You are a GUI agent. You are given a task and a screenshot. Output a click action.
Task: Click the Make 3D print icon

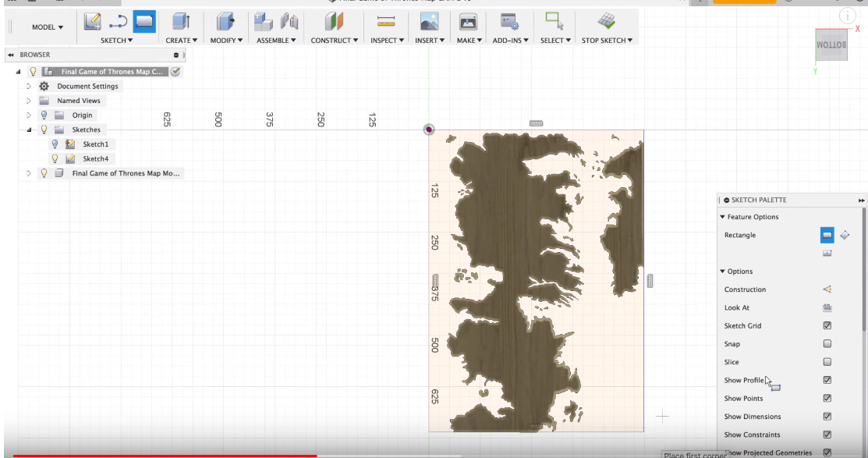469,22
